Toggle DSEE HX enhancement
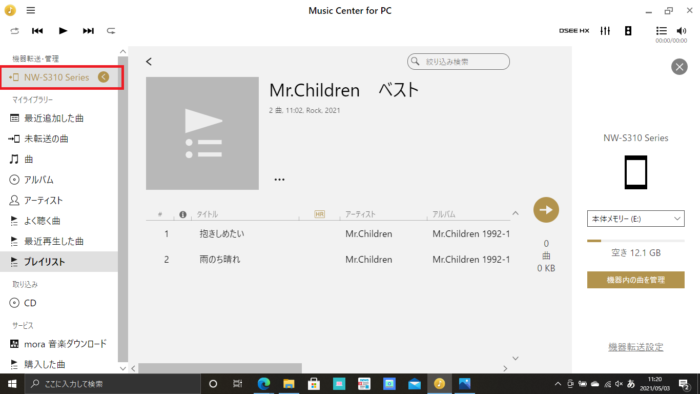The image size is (700, 394). 574,31
